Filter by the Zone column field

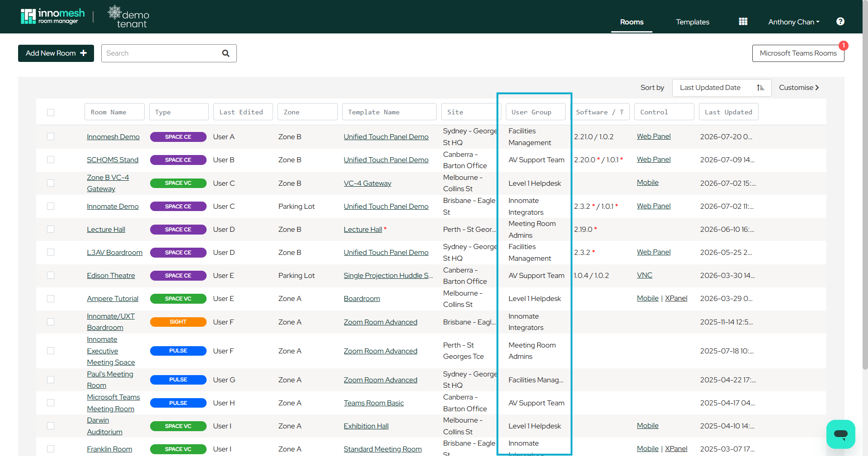pyautogui.click(x=307, y=112)
